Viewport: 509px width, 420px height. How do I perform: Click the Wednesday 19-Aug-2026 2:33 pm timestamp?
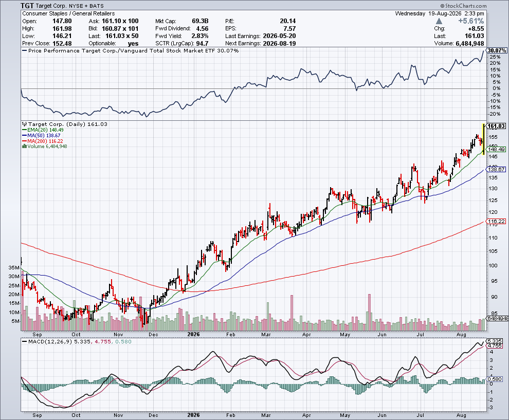click(x=440, y=14)
